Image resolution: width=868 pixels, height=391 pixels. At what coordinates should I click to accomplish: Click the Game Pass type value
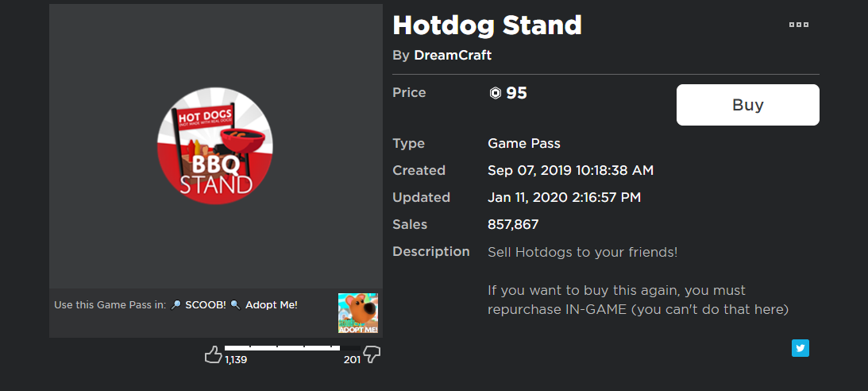pyautogui.click(x=524, y=144)
